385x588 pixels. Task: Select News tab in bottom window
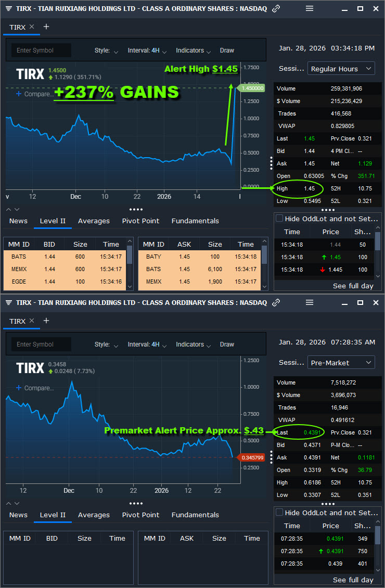pos(18,515)
